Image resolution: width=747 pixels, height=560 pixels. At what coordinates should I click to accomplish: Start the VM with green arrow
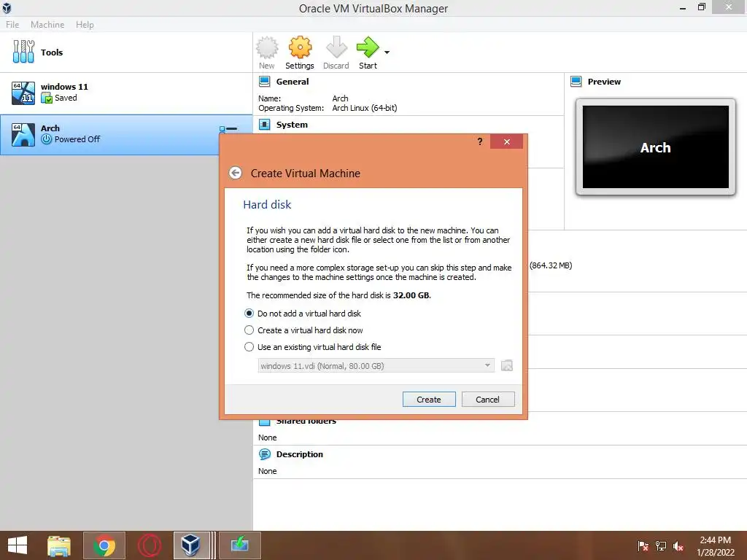[368, 52]
